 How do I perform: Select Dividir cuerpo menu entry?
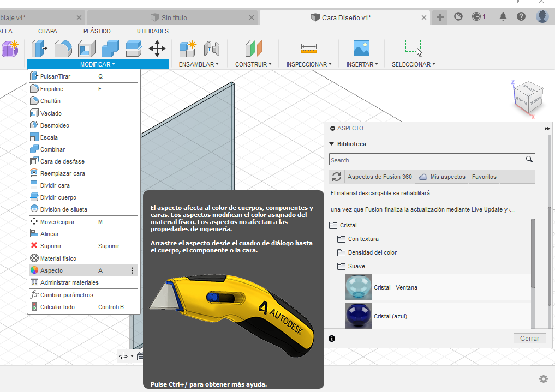(84, 197)
